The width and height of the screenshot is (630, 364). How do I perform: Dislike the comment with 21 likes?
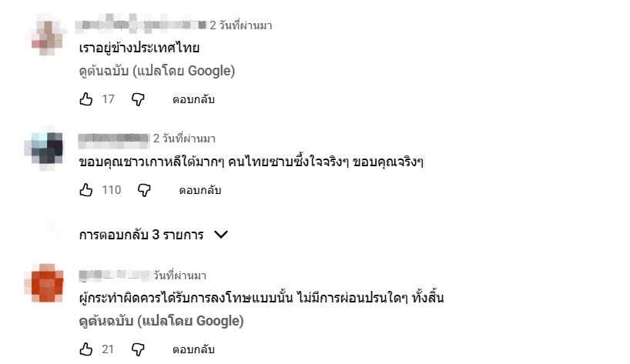pos(138,349)
